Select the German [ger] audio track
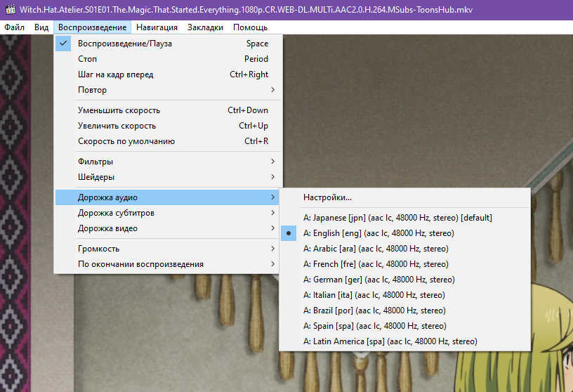573x392 pixels. [405, 279]
